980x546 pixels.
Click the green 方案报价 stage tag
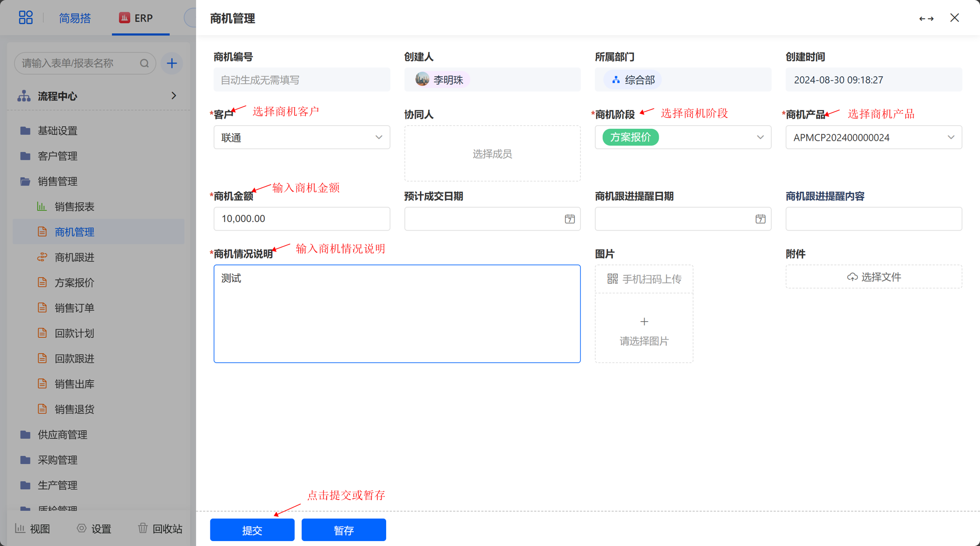pyautogui.click(x=630, y=137)
